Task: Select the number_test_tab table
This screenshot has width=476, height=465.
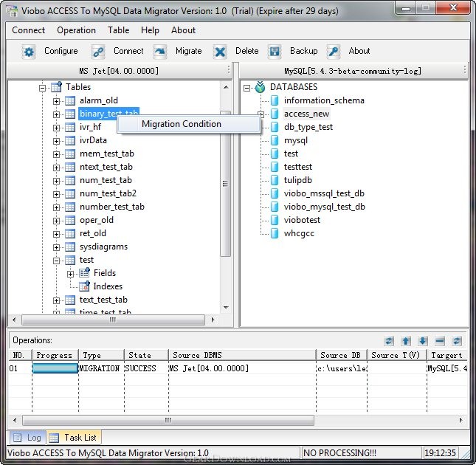Action: (x=111, y=207)
